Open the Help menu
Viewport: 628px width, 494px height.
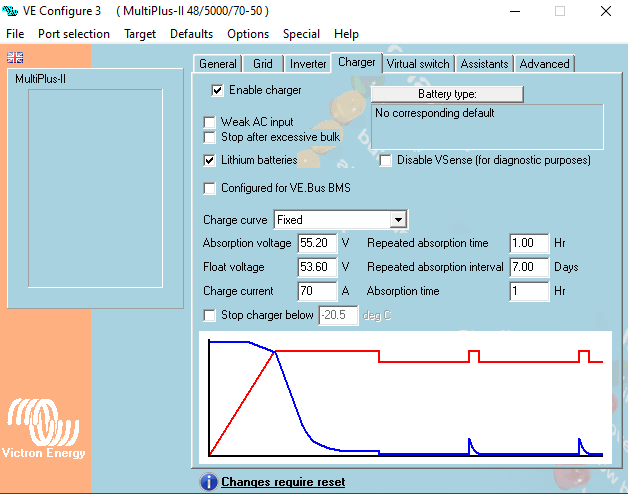pyautogui.click(x=346, y=34)
